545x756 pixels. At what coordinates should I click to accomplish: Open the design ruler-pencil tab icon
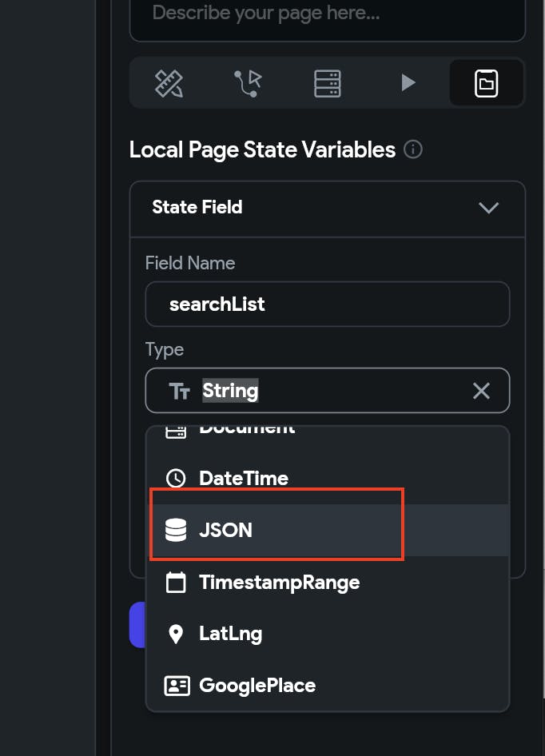tap(169, 83)
